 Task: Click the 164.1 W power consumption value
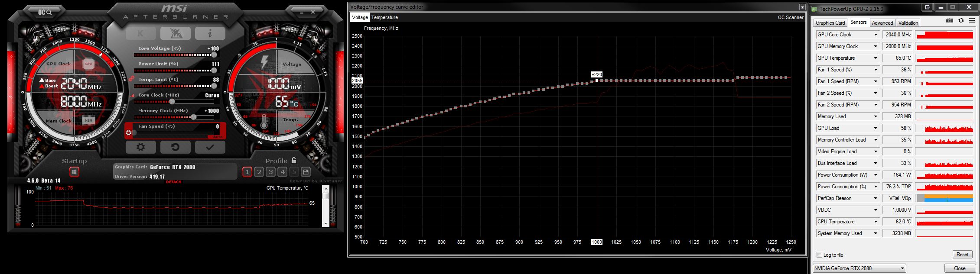tap(898, 175)
